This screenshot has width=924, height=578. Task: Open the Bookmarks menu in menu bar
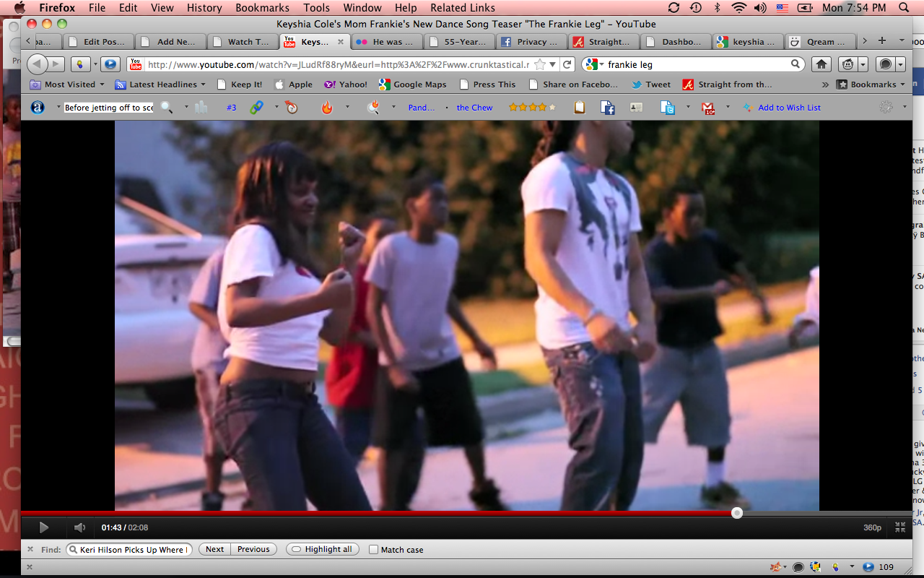pyautogui.click(x=263, y=8)
